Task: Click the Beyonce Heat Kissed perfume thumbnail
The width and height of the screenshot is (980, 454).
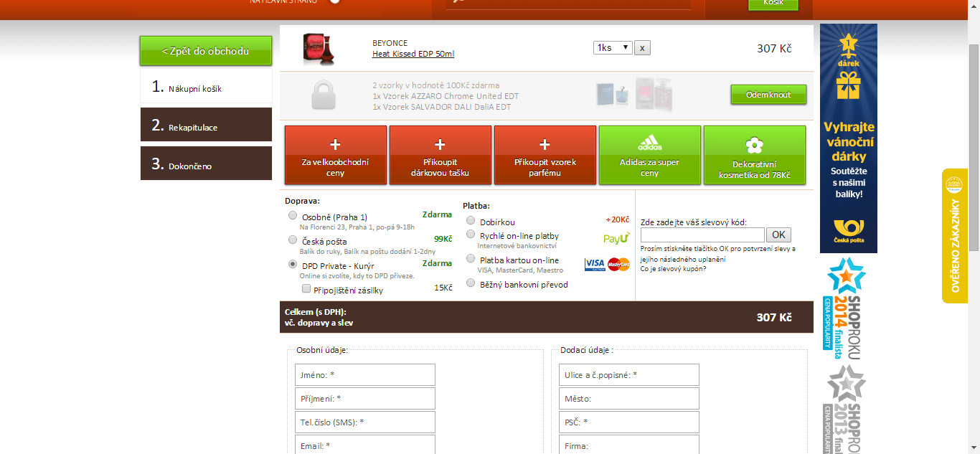Action: pyautogui.click(x=319, y=49)
